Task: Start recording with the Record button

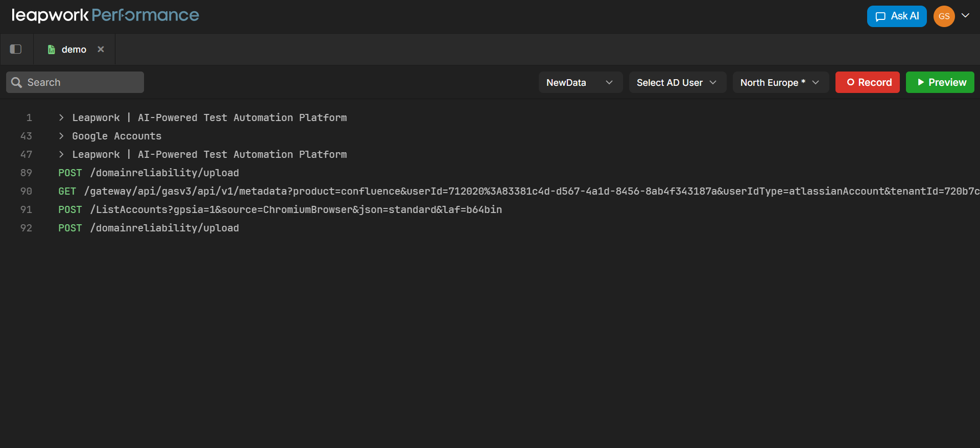Action: point(867,82)
